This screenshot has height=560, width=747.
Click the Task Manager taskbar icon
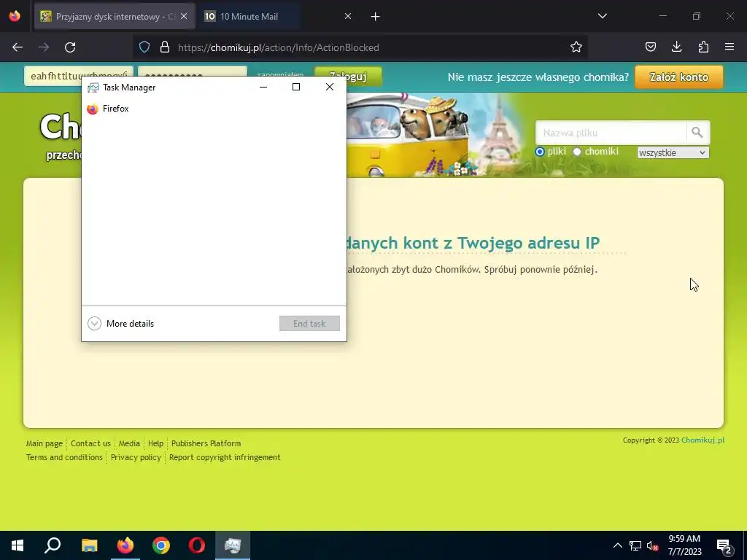click(233, 545)
